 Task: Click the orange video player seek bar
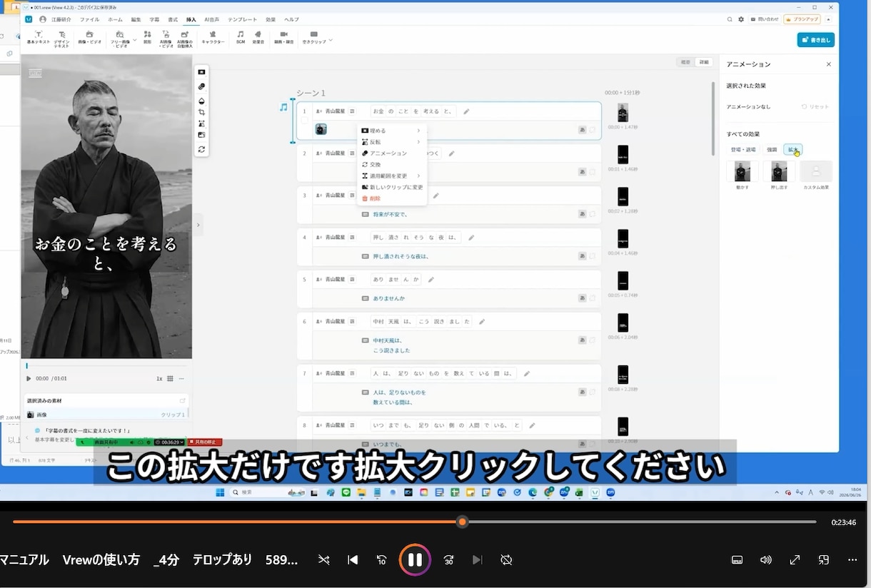coord(414,522)
